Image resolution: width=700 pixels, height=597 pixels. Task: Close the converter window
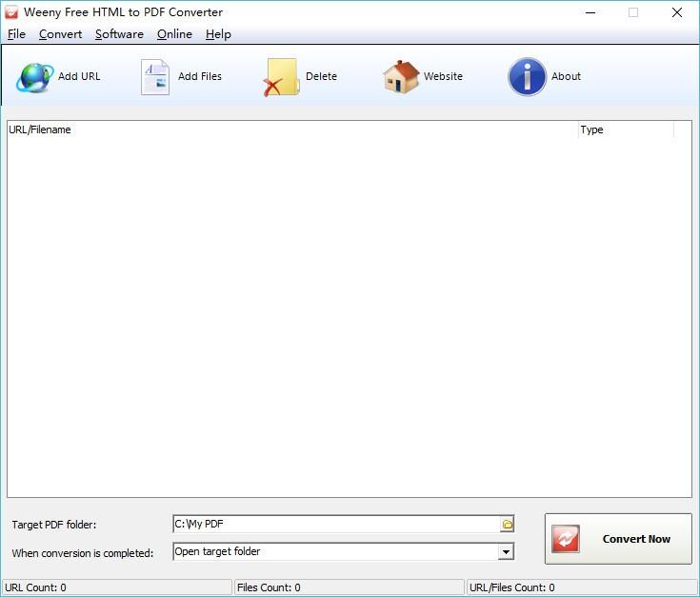pyautogui.click(x=677, y=12)
